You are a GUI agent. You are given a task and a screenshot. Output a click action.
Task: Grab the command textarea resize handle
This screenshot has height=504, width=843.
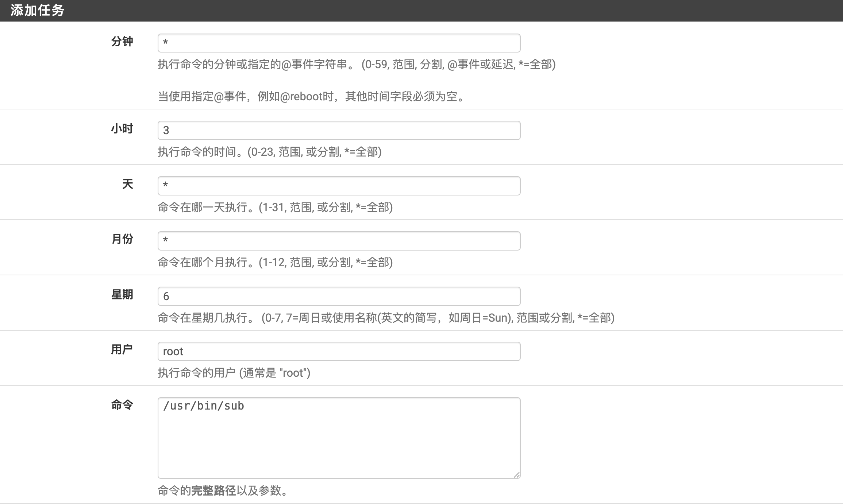point(516,474)
